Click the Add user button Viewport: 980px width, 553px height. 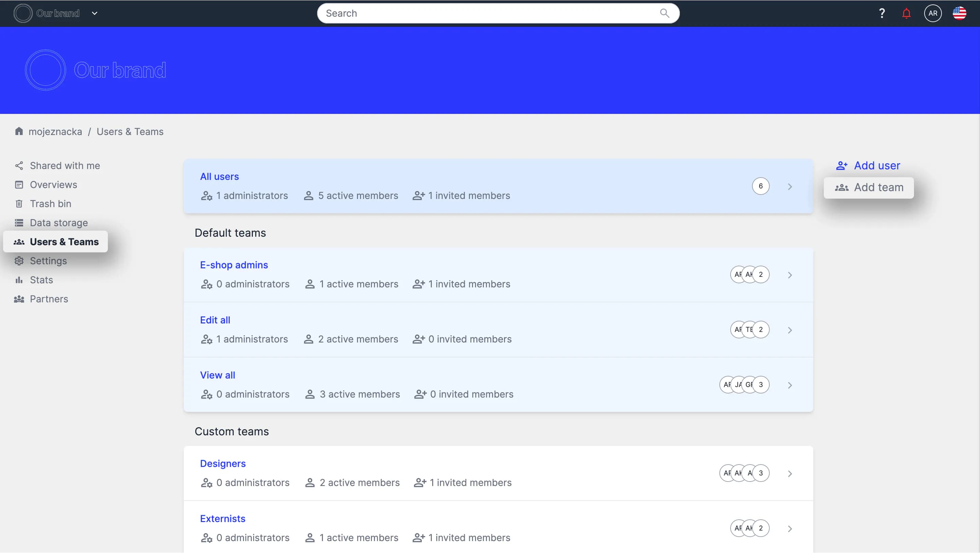point(868,165)
